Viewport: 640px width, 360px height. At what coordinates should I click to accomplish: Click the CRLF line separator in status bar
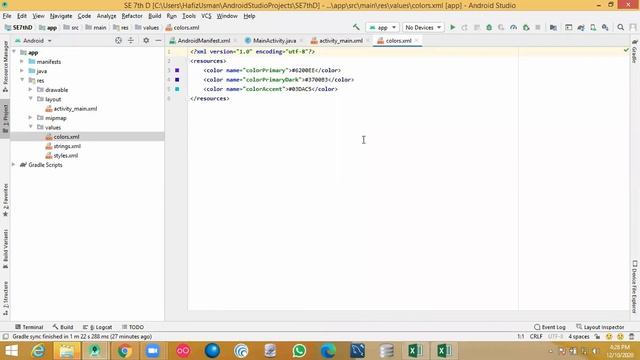coord(536,337)
